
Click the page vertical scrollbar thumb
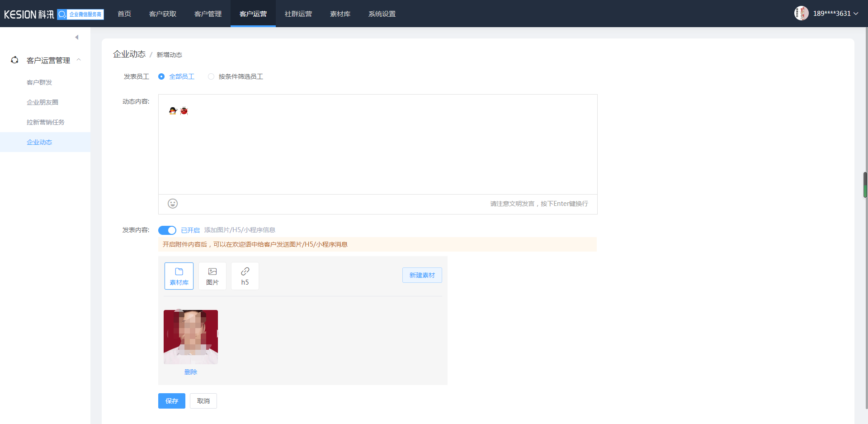click(x=865, y=185)
